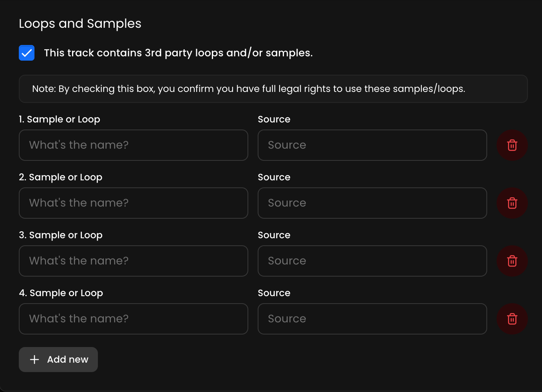Click the plus icon beside Add new
Image resolution: width=542 pixels, height=392 pixels.
point(34,360)
